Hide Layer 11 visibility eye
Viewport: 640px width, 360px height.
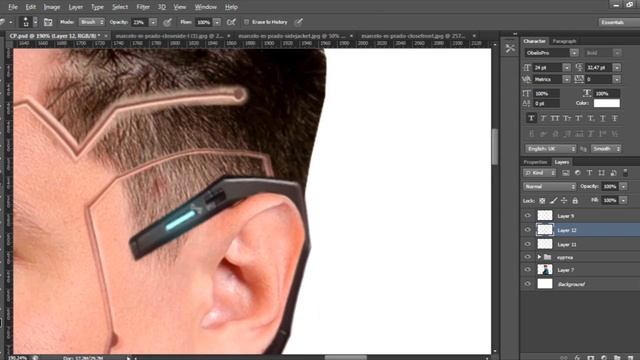(x=528, y=244)
